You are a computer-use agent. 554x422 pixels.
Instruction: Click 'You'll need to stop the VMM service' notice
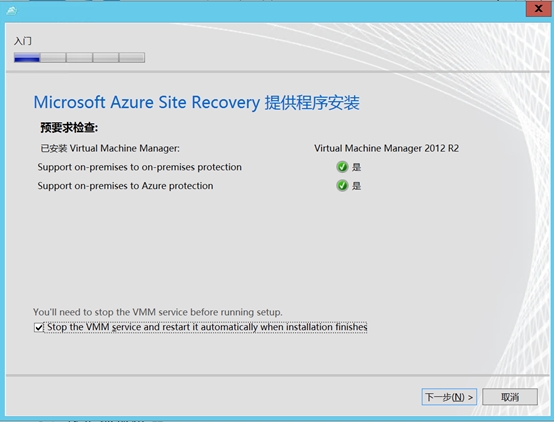(158, 312)
